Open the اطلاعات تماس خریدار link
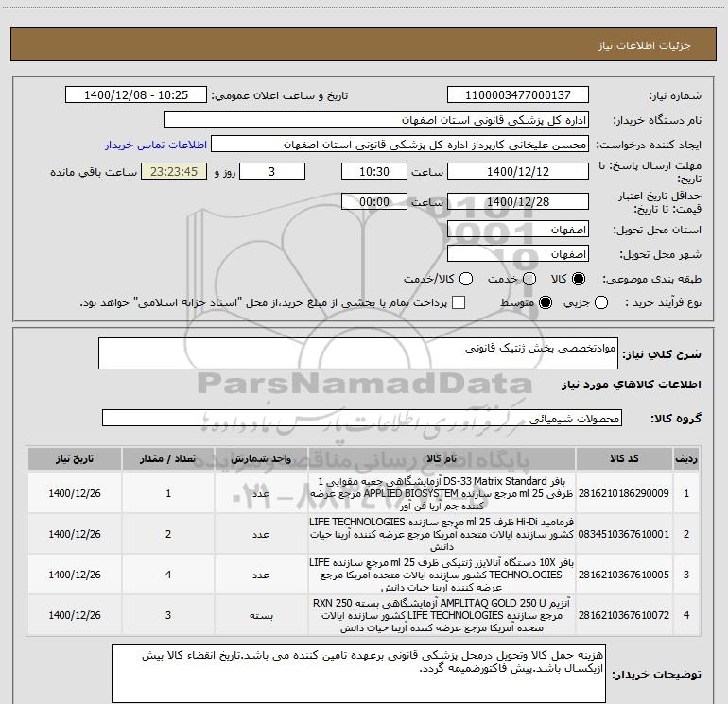The height and width of the screenshot is (704, 728). 156,145
